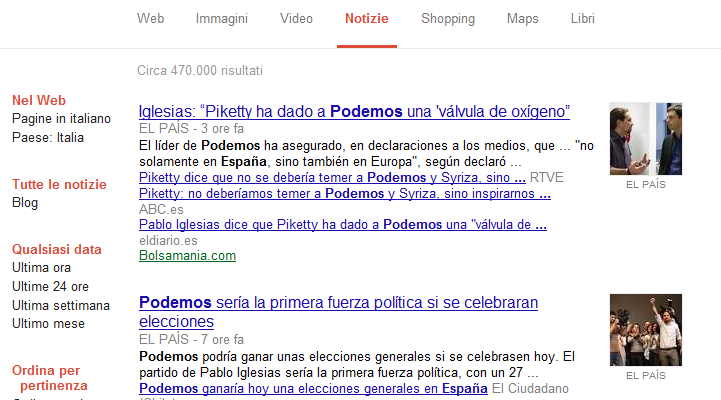Image resolution: width=721 pixels, height=400 pixels.
Task: Limit results to Ultima settimana
Action: click(61, 305)
